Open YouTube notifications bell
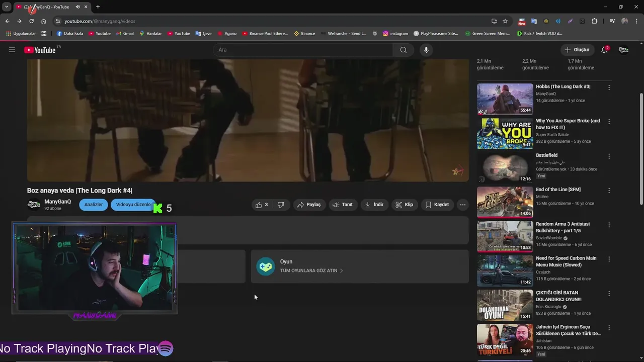The height and width of the screenshot is (362, 644). [x=604, y=50]
